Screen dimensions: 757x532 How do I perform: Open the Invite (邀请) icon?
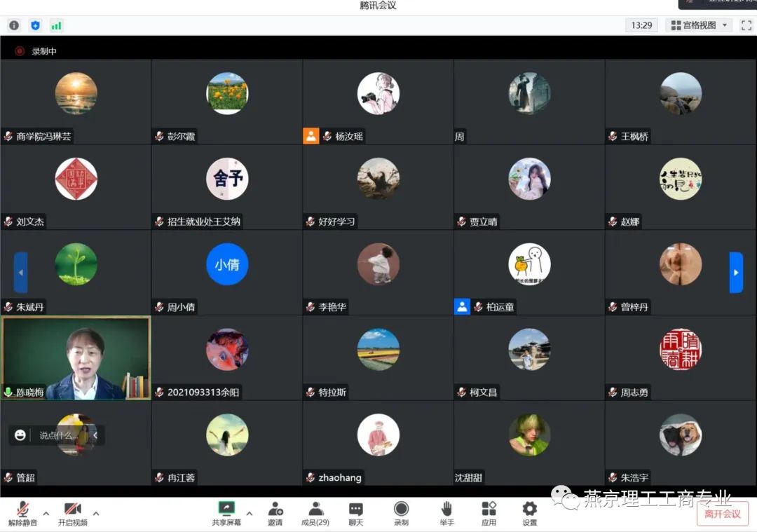click(275, 513)
